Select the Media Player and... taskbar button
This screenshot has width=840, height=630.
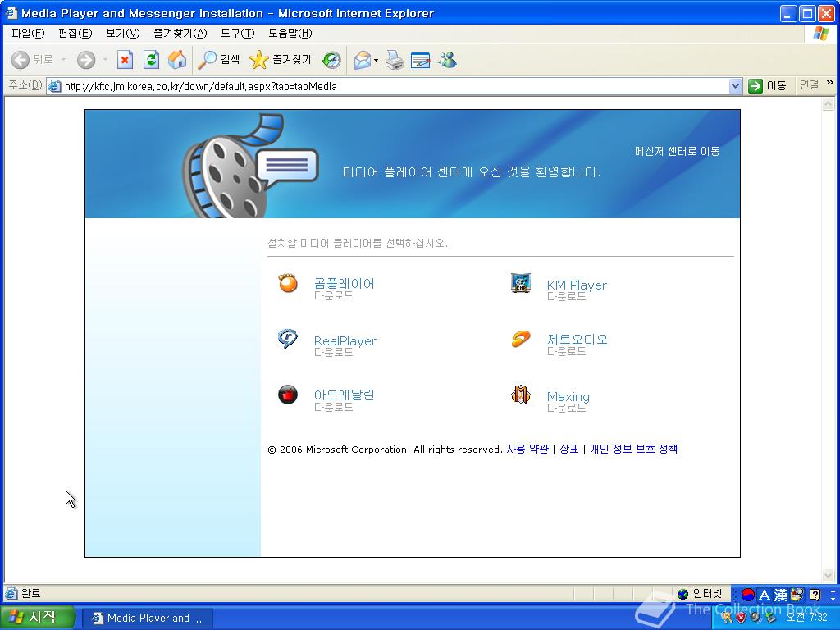coord(148,618)
